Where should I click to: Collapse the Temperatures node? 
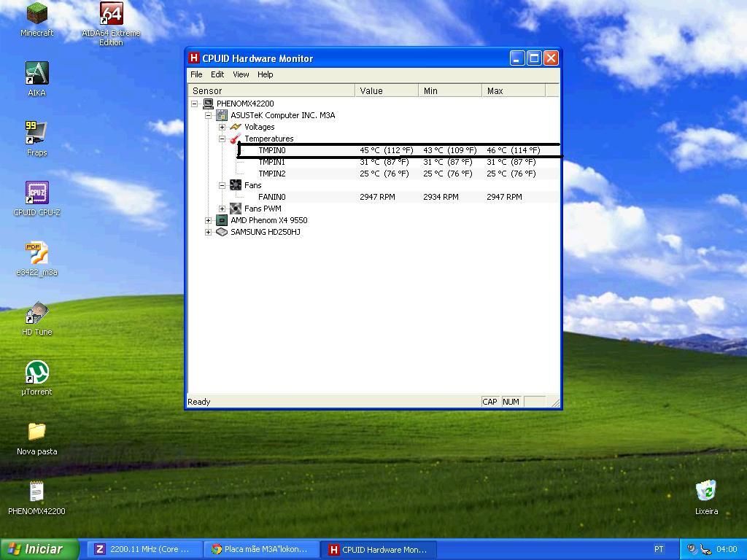tap(222, 139)
